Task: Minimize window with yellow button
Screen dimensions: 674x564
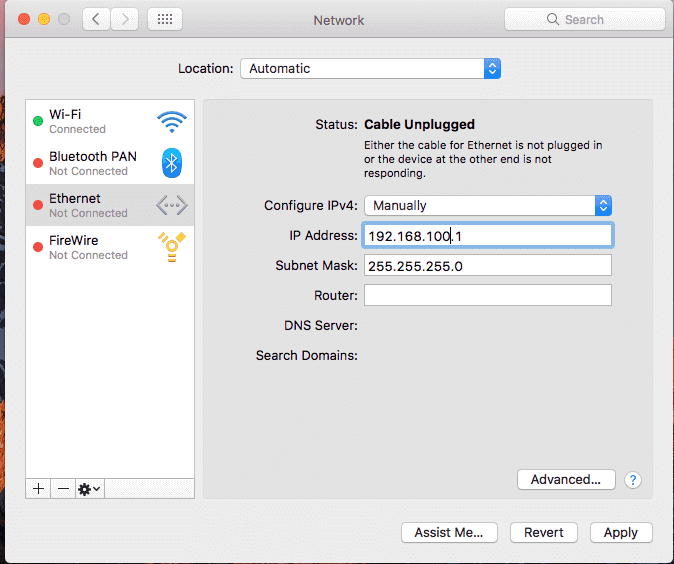Action: (44, 19)
